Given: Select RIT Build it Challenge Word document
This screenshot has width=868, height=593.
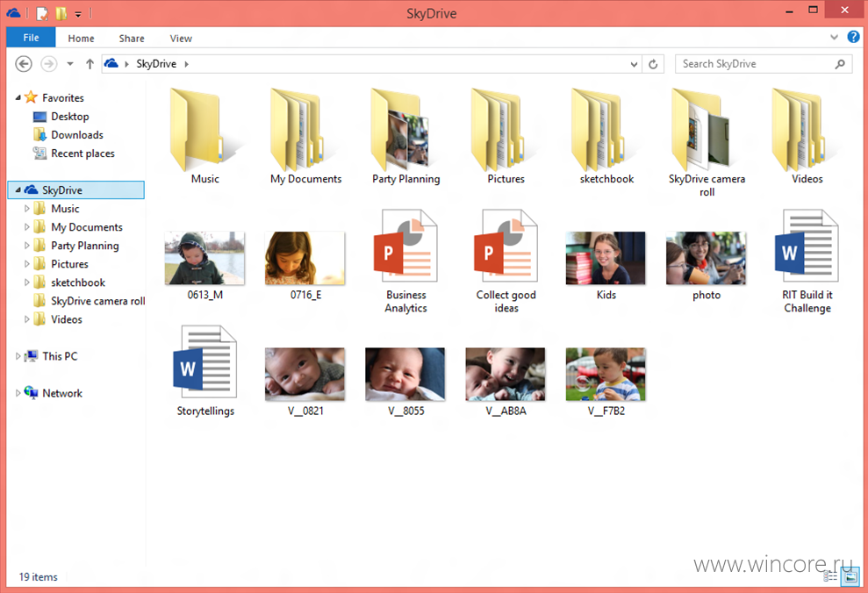Looking at the screenshot, I should [x=807, y=246].
